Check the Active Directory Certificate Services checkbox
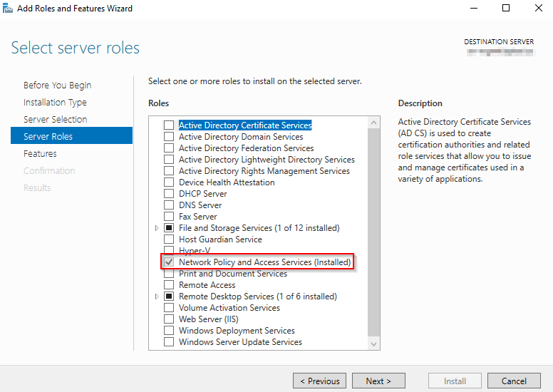Screen dimensions: 553x392 point(169,125)
